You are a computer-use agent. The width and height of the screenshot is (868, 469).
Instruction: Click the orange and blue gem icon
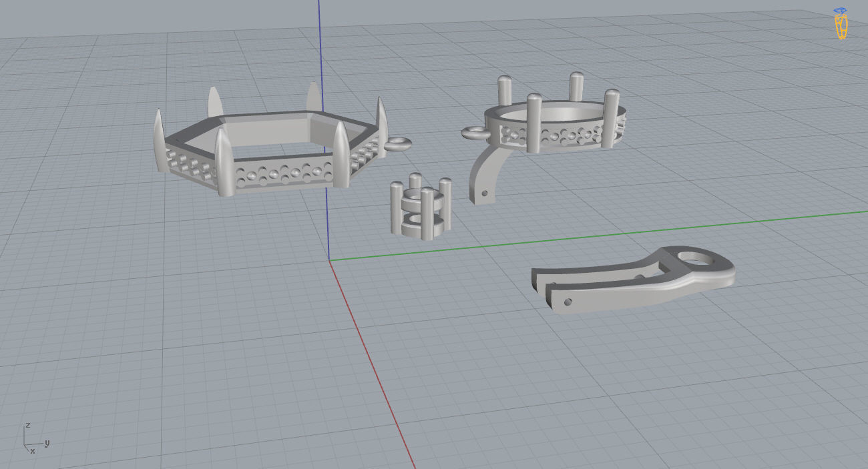point(841,23)
